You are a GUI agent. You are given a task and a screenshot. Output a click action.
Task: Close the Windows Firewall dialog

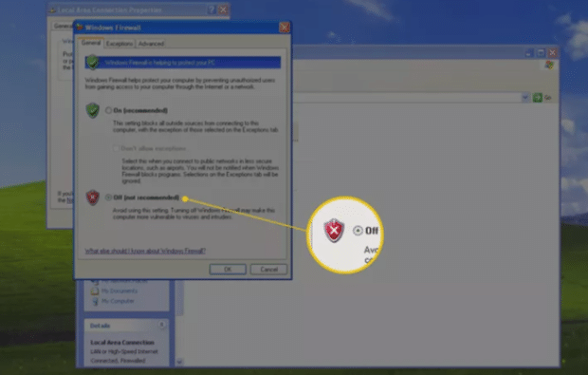(285, 28)
